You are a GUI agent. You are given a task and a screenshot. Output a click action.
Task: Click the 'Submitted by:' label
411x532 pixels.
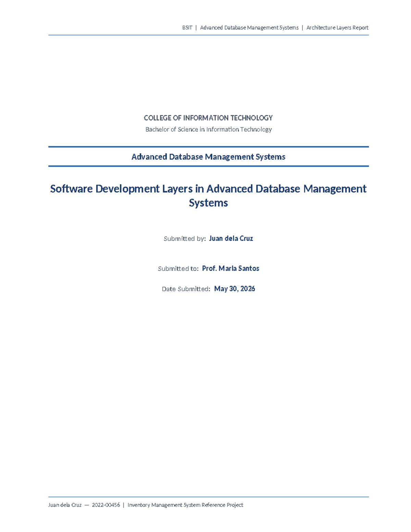coord(185,239)
